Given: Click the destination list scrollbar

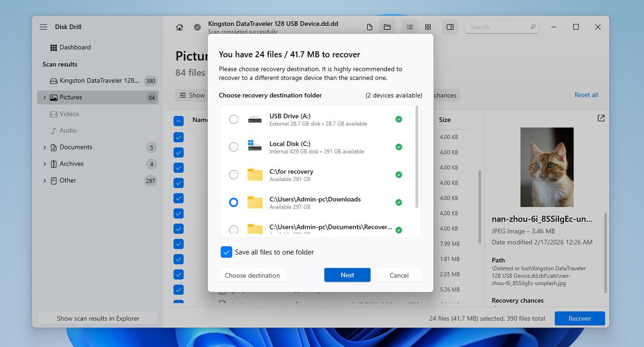Looking at the screenshot, I should 417,157.
